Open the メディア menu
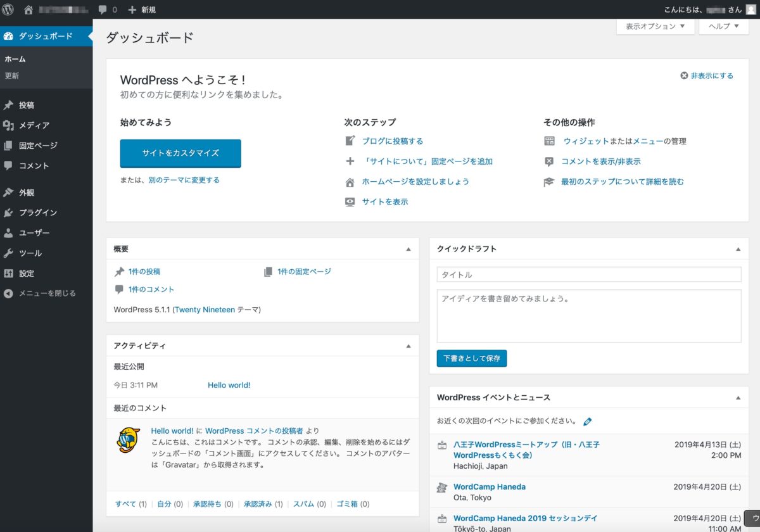This screenshot has height=532, width=760. 46,125
